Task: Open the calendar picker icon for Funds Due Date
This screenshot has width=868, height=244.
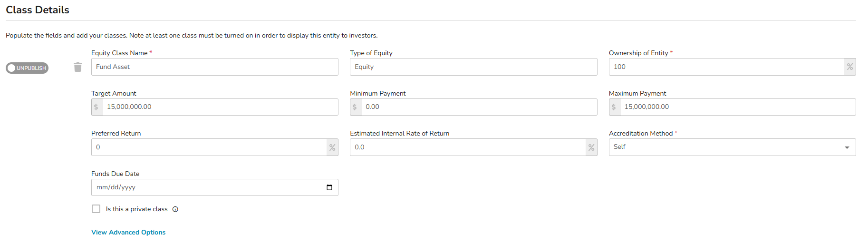Action: click(x=329, y=187)
